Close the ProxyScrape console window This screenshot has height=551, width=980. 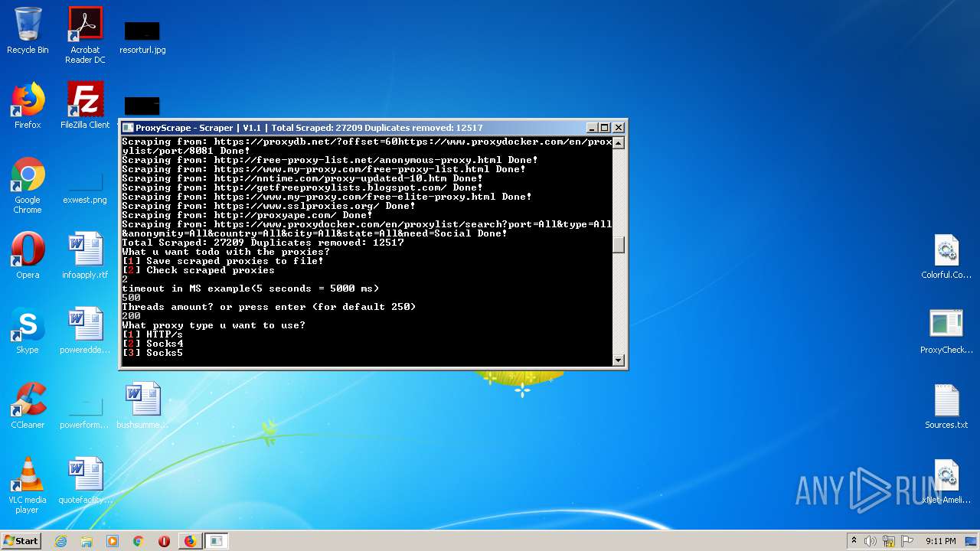619,128
